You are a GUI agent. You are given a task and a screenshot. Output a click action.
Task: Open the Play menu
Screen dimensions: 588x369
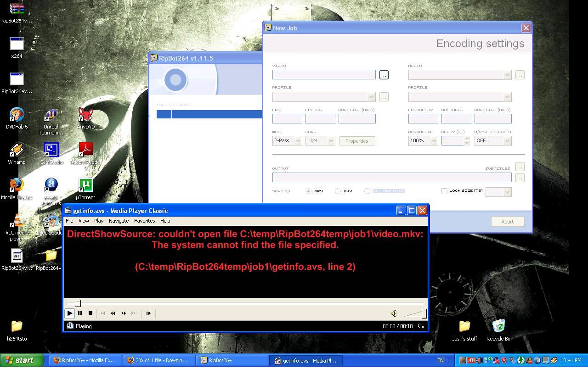click(x=99, y=221)
